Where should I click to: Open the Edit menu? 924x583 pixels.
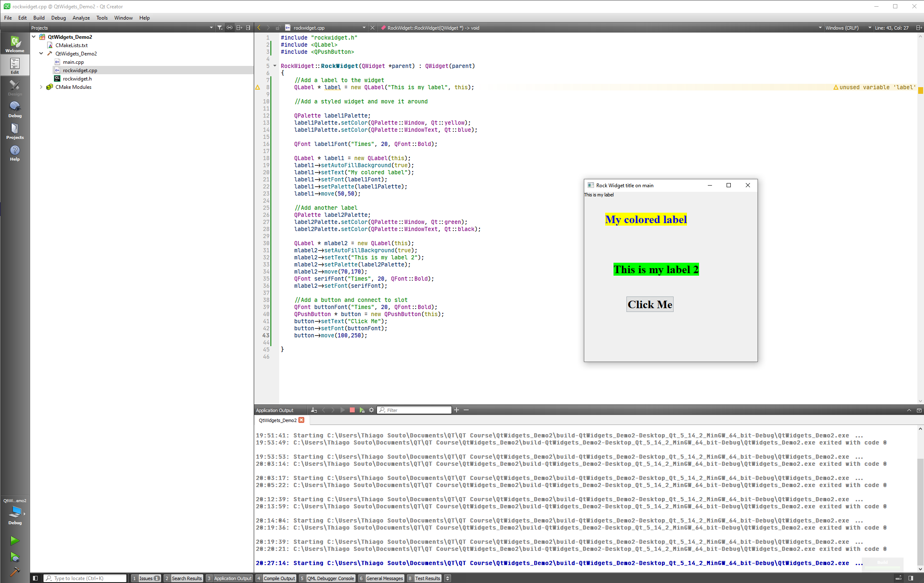tap(23, 18)
